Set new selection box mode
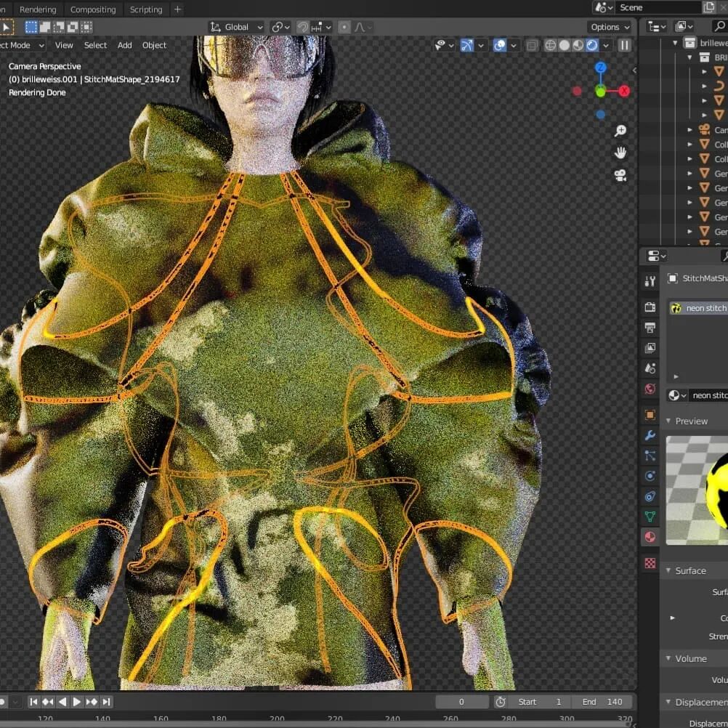The height and width of the screenshot is (728, 728). click(31, 28)
